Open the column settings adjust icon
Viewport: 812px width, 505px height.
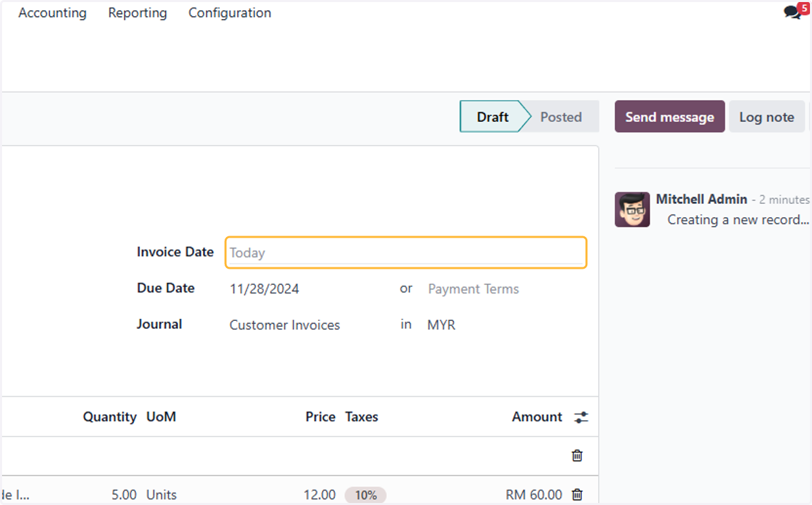click(581, 417)
